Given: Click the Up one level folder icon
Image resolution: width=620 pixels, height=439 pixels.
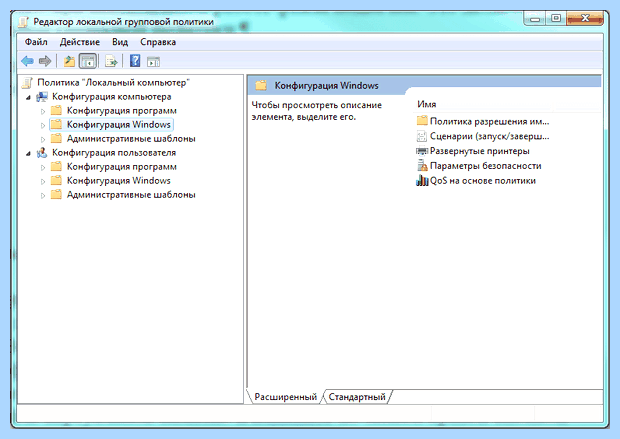Looking at the screenshot, I should tap(69, 61).
